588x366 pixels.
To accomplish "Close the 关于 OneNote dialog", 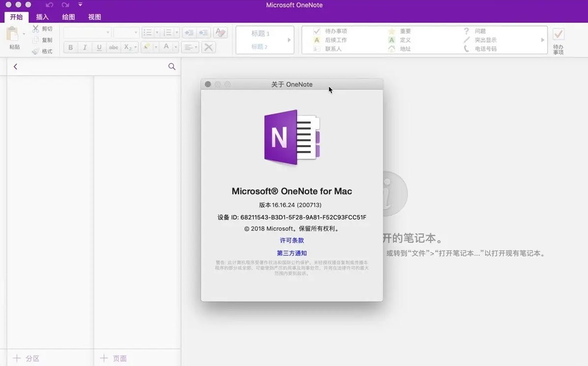I will click(x=208, y=84).
